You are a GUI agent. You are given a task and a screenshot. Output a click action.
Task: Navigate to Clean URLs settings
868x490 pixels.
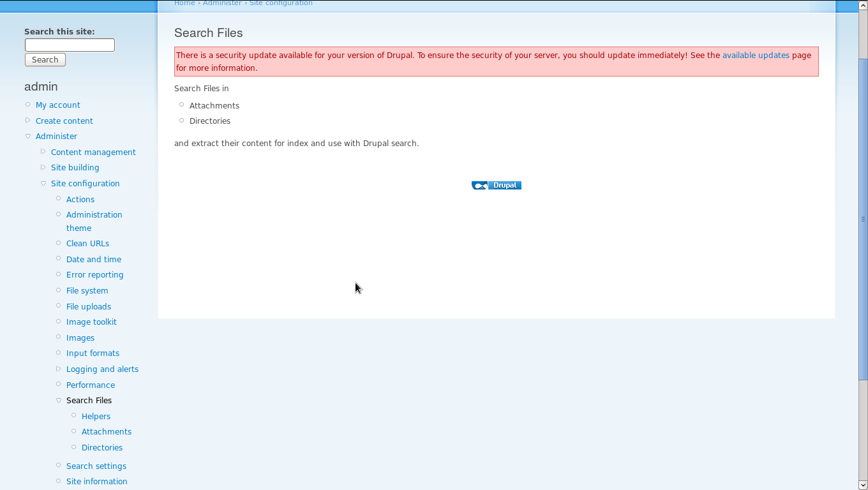pos(87,244)
